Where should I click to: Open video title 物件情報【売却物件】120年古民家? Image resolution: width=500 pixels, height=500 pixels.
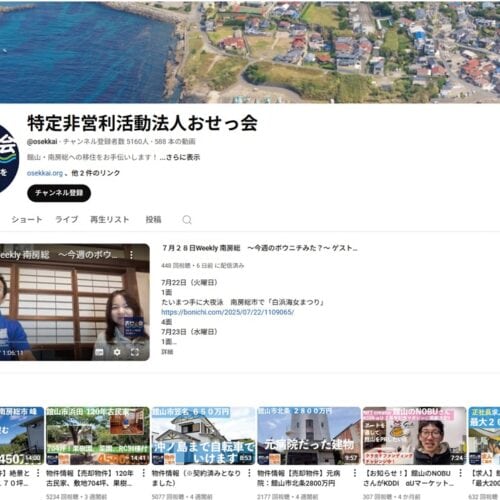click(90, 478)
